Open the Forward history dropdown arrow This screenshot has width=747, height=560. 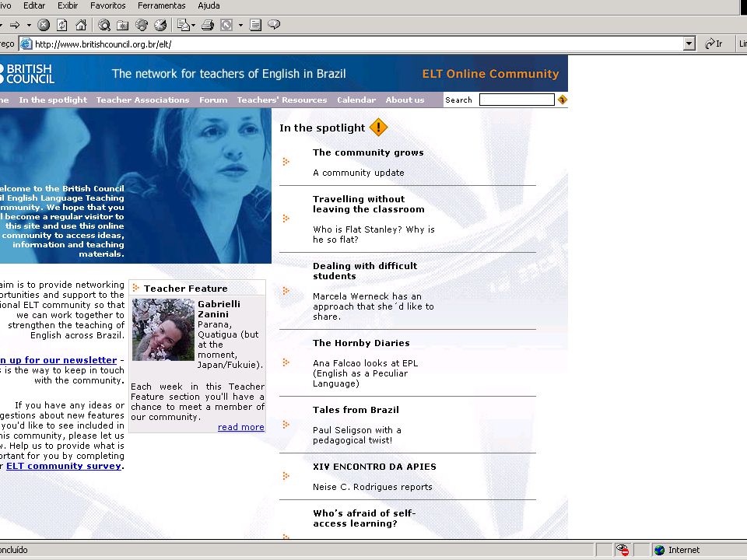point(29,25)
